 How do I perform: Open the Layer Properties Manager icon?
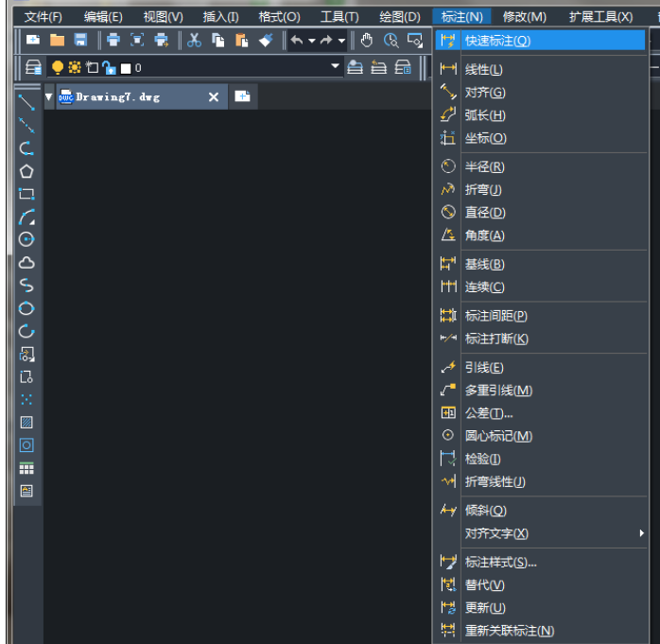coord(32,67)
